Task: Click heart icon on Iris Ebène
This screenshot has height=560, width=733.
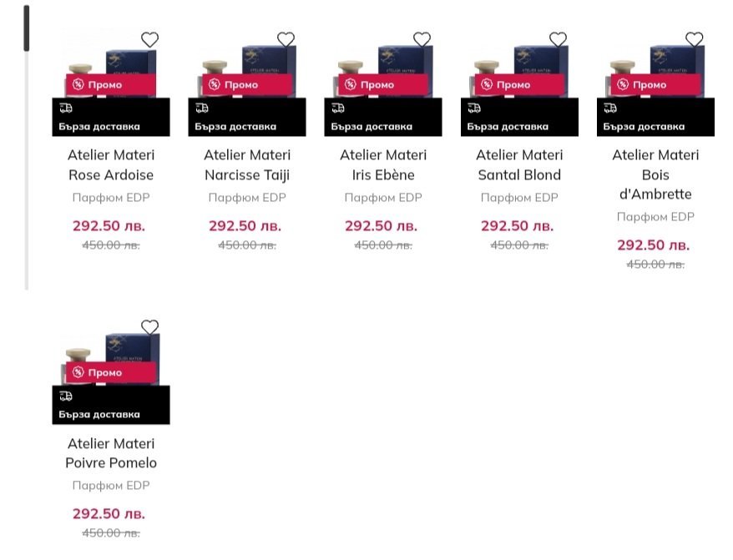Action: [422, 39]
